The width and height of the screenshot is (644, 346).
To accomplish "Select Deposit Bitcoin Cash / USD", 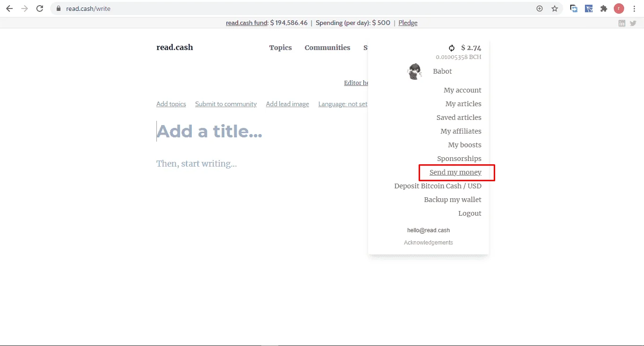I will click(438, 186).
